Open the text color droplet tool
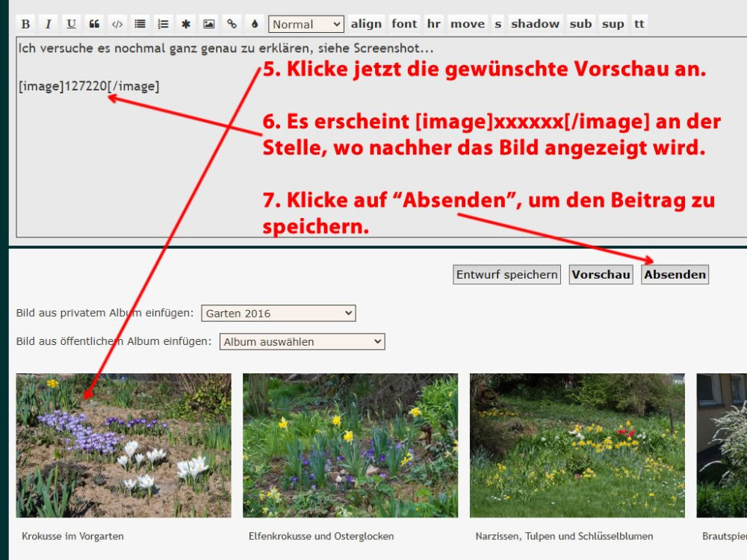 coord(254,24)
